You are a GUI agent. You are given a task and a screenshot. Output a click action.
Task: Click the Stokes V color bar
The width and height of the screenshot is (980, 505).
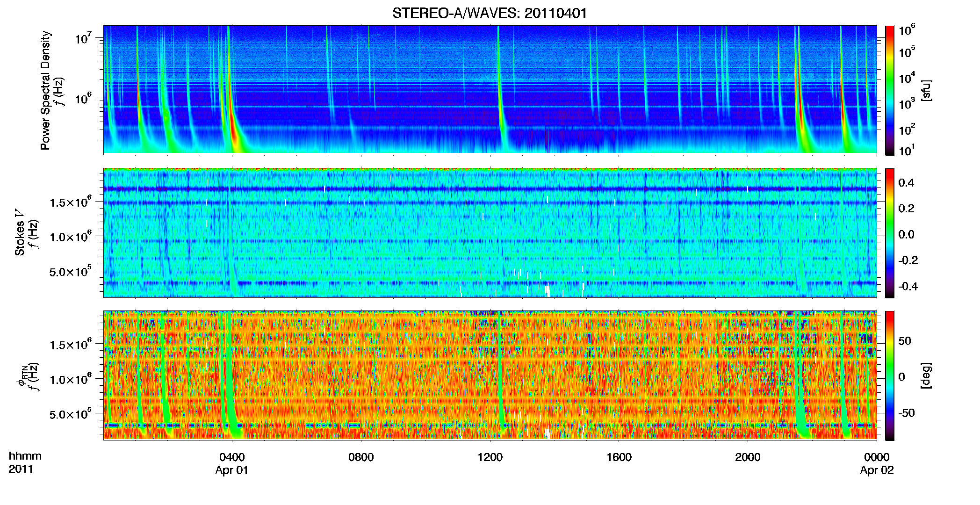coord(890,233)
